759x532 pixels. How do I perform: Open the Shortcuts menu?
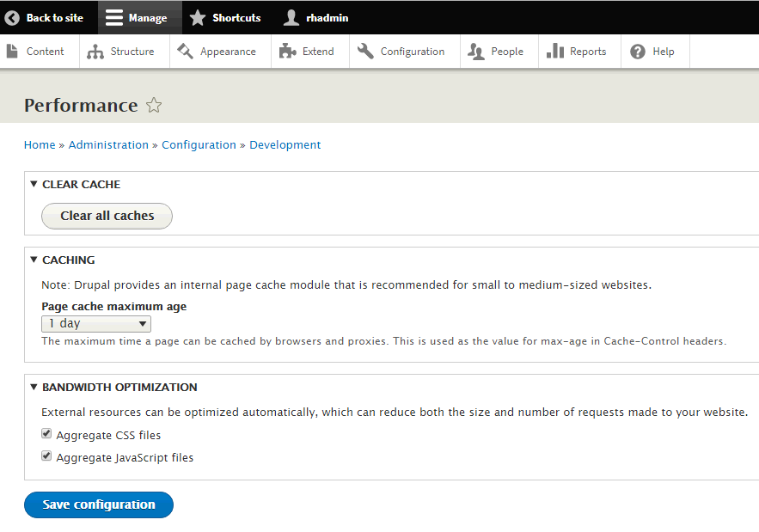(225, 17)
